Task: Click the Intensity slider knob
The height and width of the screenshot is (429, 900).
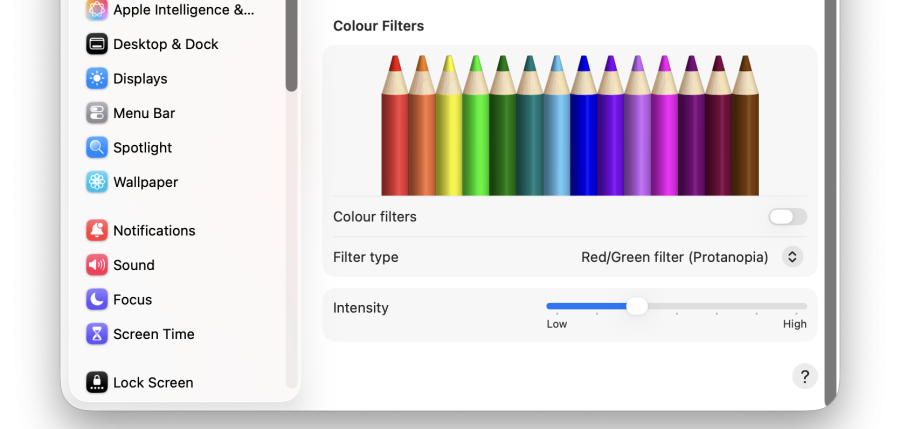Action: click(637, 306)
